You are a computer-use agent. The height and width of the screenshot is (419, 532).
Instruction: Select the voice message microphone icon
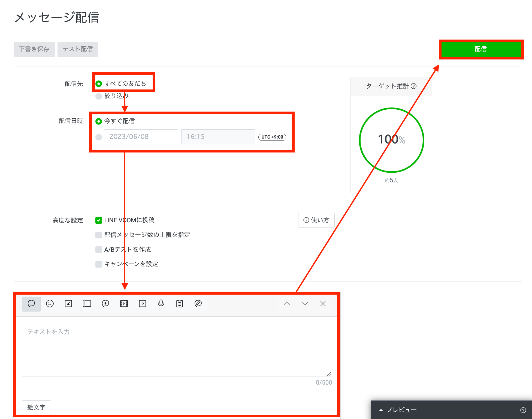161,304
